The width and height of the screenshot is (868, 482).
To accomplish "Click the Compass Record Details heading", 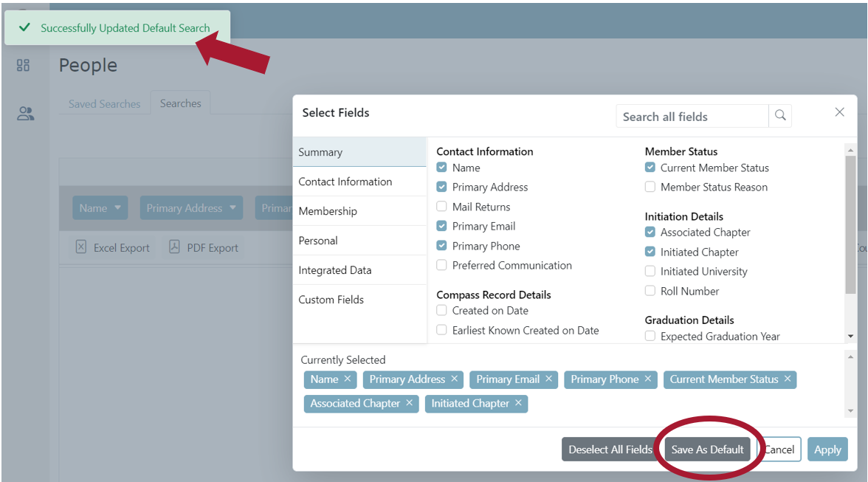I will pyautogui.click(x=494, y=295).
